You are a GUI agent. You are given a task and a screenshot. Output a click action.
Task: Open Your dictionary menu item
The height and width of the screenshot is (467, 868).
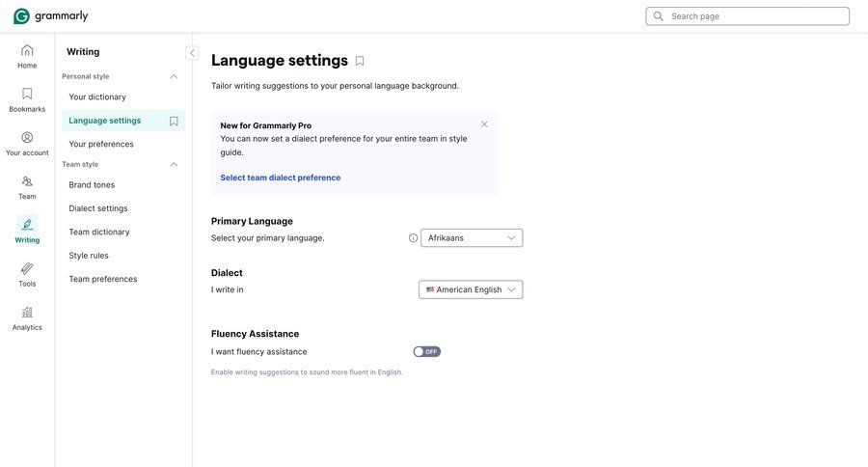[97, 97]
